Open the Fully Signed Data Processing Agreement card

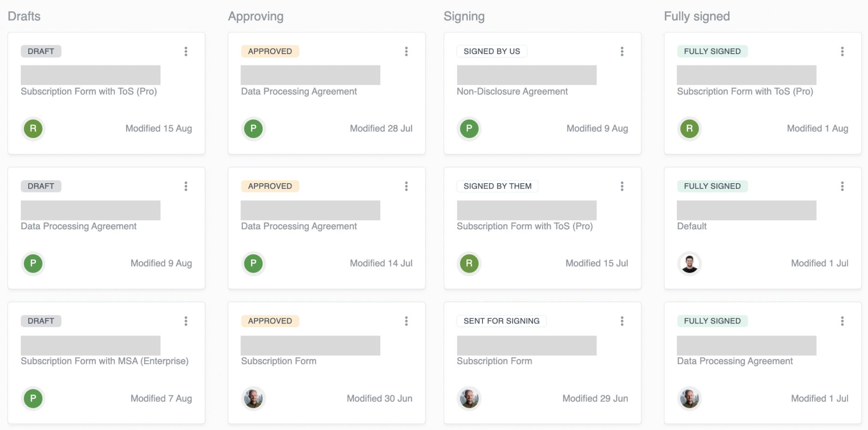click(763, 363)
